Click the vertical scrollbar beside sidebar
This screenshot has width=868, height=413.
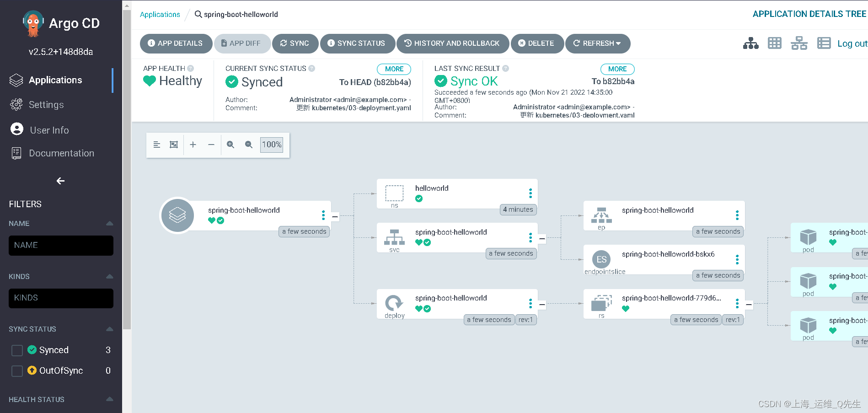[127, 169]
